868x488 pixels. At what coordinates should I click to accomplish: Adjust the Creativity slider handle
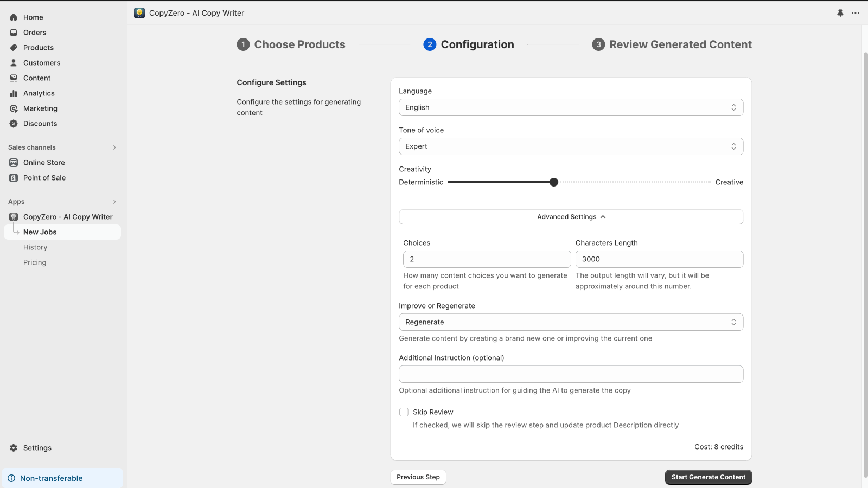coord(553,182)
